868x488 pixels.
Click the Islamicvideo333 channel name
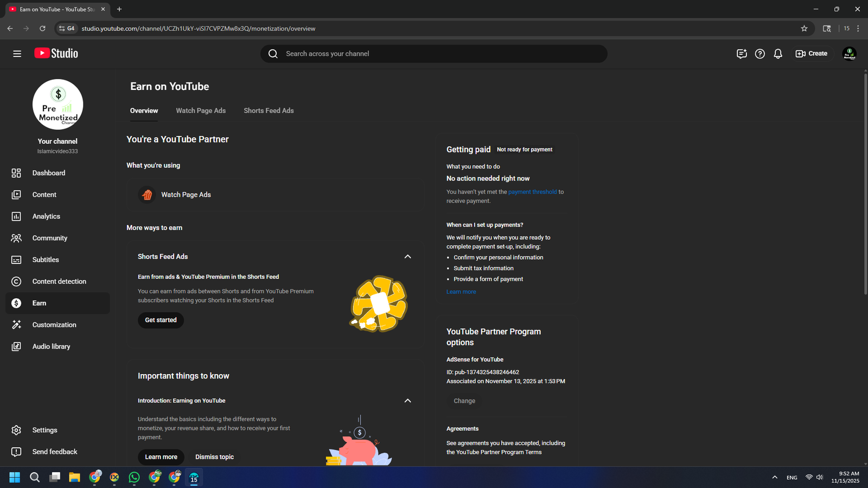coord(58,151)
